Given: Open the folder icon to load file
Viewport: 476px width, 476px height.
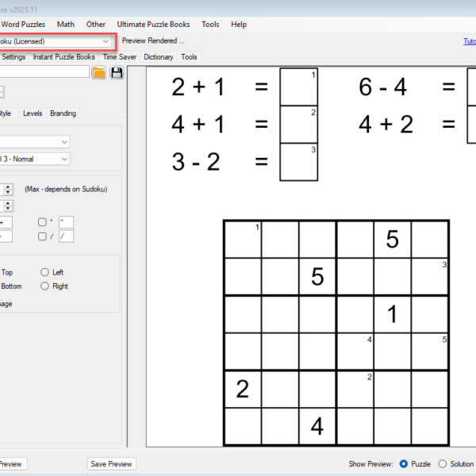Looking at the screenshot, I should [98, 73].
